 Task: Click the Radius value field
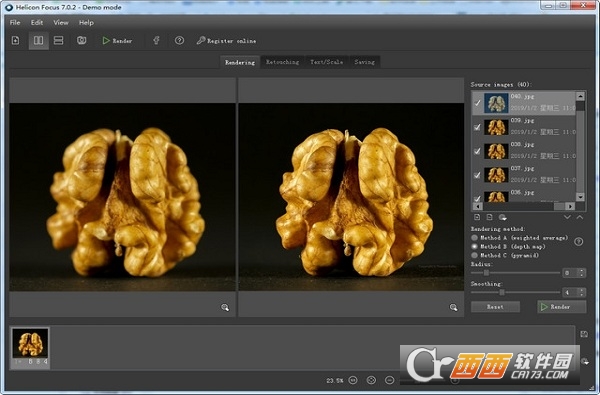[570, 273]
